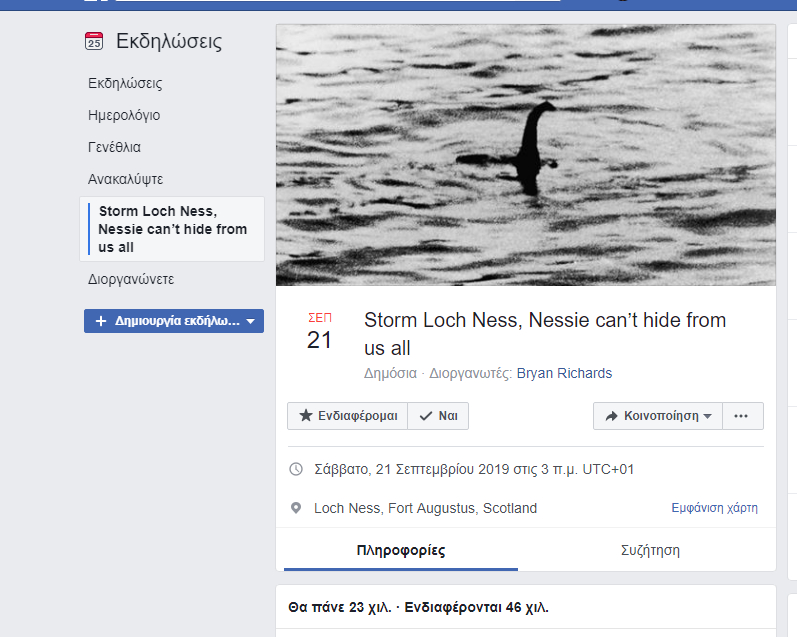Click the star icon on Ενδιαφέρομαι
The height and width of the screenshot is (637, 797).
(x=305, y=415)
